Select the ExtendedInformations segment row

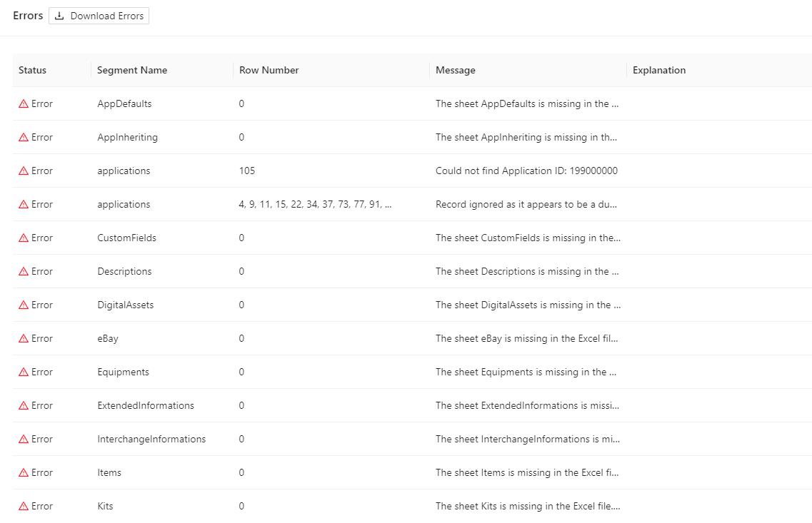[146, 405]
